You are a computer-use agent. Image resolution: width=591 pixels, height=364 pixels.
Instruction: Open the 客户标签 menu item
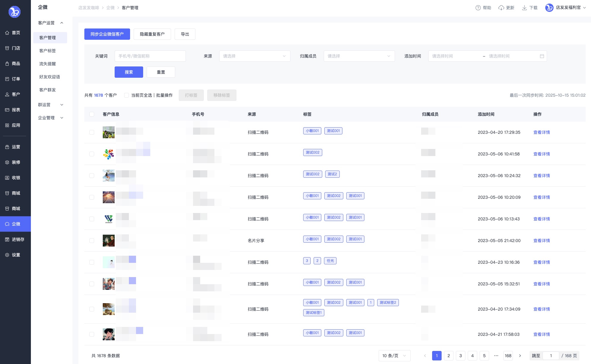(48, 51)
